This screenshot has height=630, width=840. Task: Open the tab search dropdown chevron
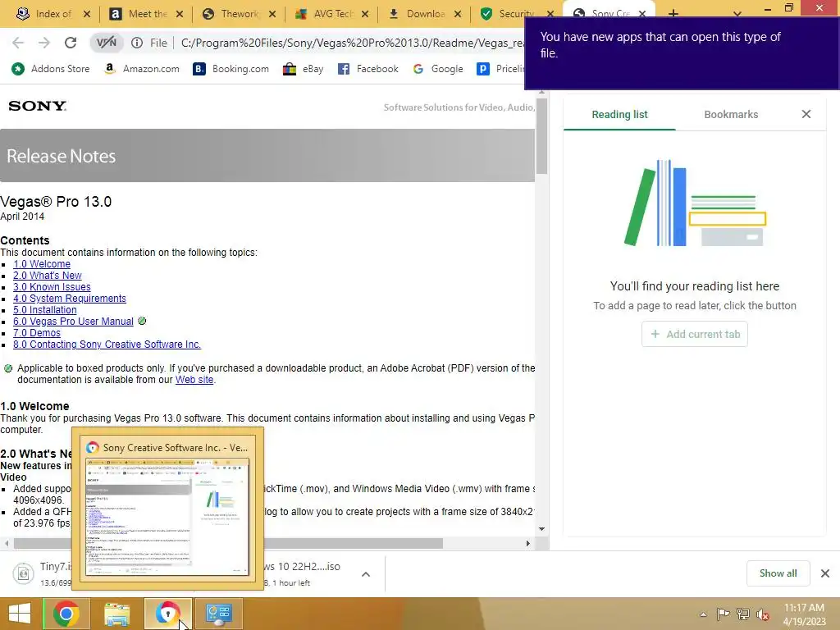(x=737, y=14)
